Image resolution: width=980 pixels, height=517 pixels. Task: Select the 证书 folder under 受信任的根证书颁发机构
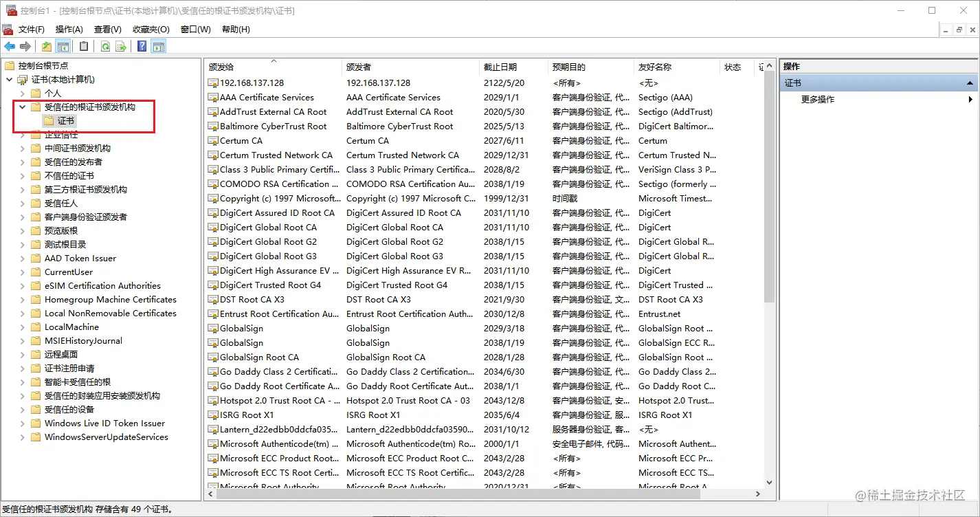pos(66,121)
